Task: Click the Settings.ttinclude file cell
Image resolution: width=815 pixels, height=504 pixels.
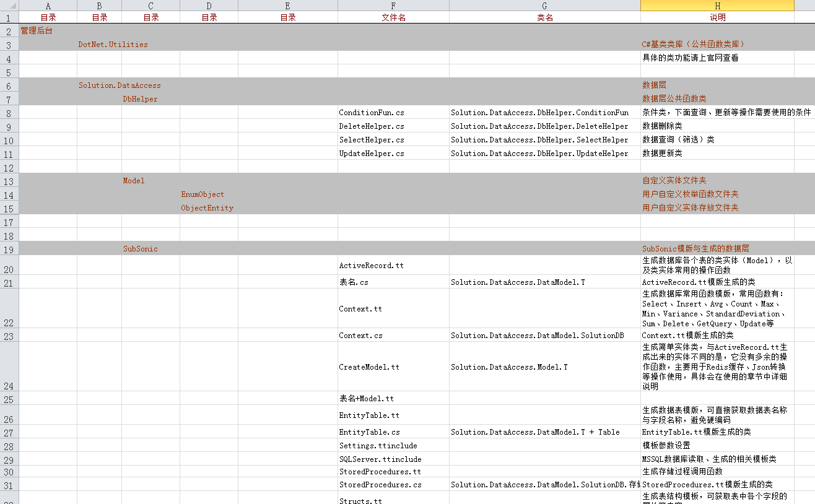Action: (x=378, y=446)
